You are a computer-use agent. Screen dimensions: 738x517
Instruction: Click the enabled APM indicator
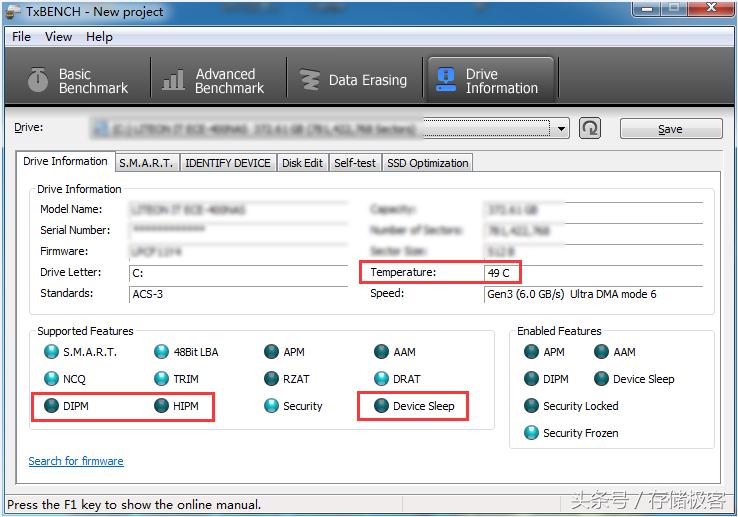531,352
